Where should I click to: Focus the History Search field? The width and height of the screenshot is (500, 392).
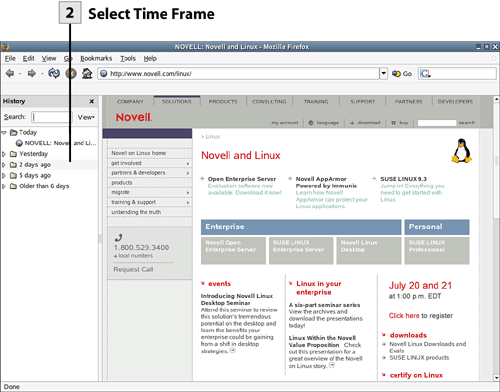51,117
